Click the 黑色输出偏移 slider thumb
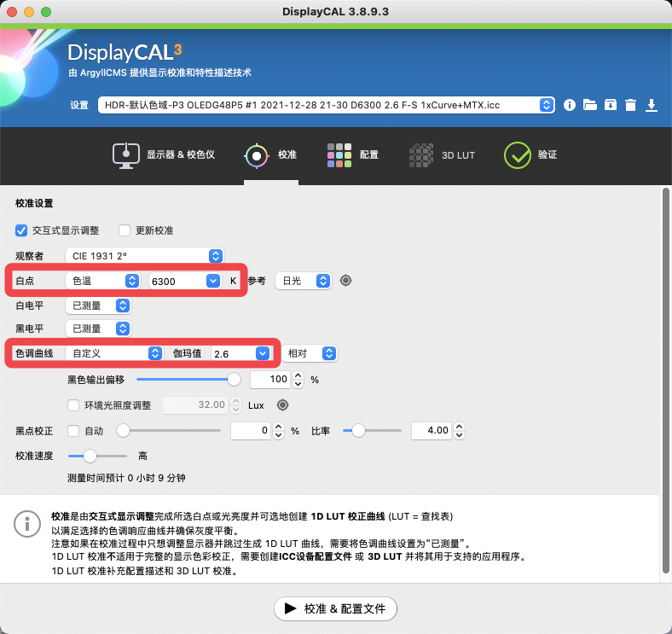This screenshot has height=634, width=672. point(234,379)
